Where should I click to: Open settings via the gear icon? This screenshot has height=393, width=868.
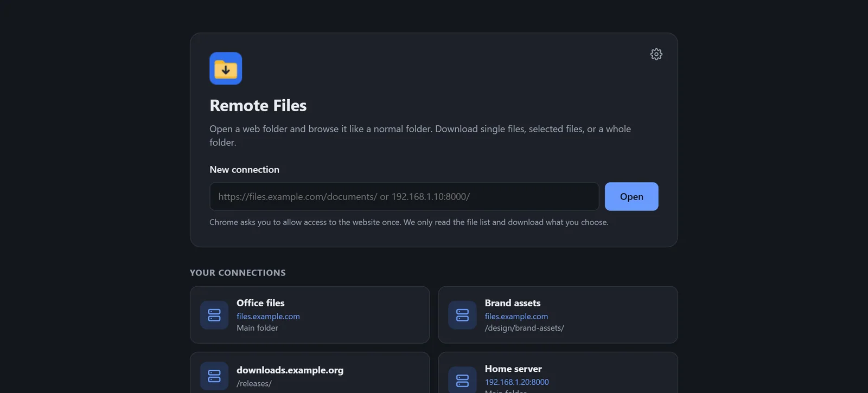(x=656, y=54)
